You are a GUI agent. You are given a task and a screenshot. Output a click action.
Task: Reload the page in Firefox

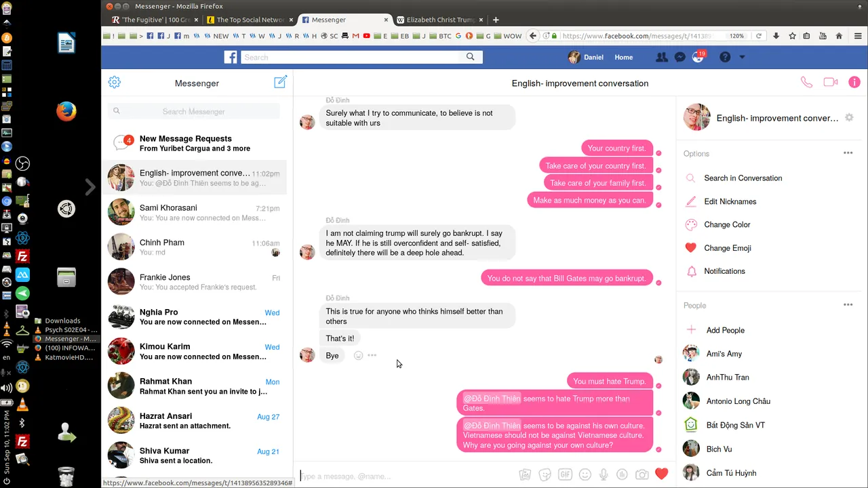759,36
